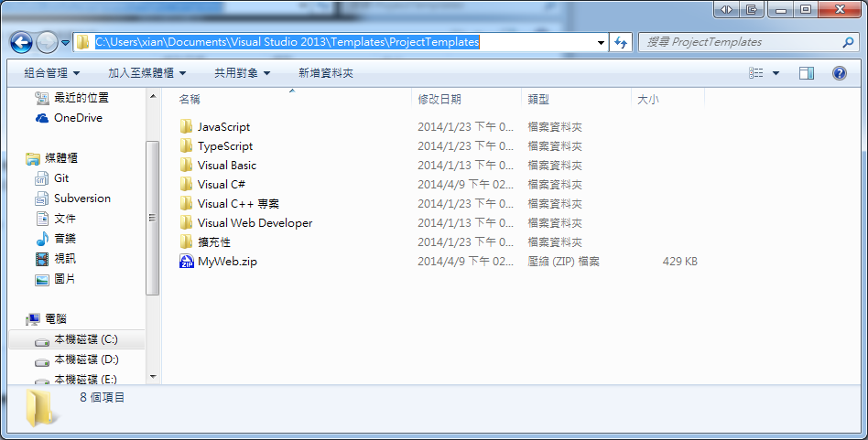The image size is (868, 440).
Task: Click 新增資料夾 to create folder
Action: [326, 73]
